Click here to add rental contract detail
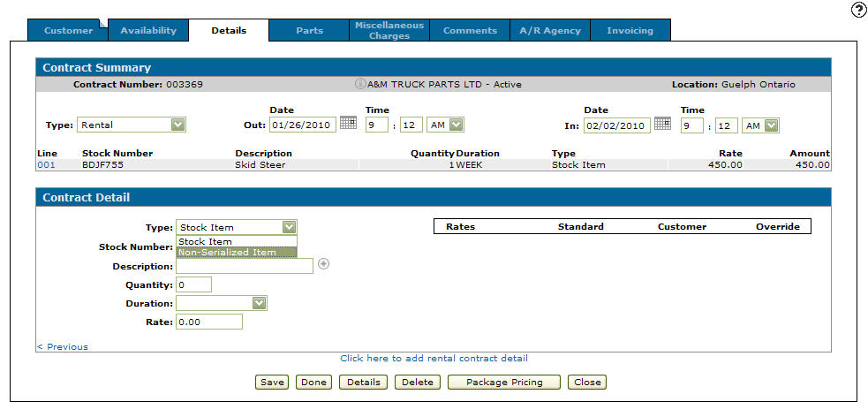The width and height of the screenshot is (868, 417). point(434,359)
